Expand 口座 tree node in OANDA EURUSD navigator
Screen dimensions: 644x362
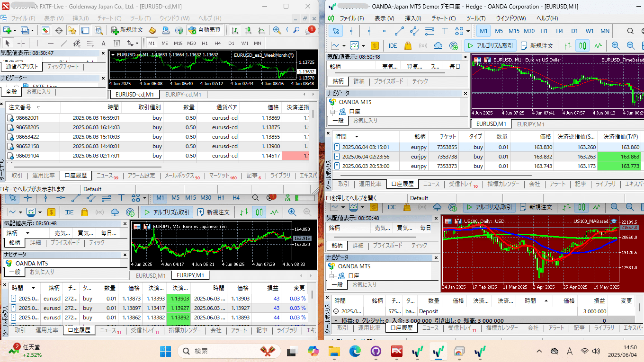(x=332, y=112)
